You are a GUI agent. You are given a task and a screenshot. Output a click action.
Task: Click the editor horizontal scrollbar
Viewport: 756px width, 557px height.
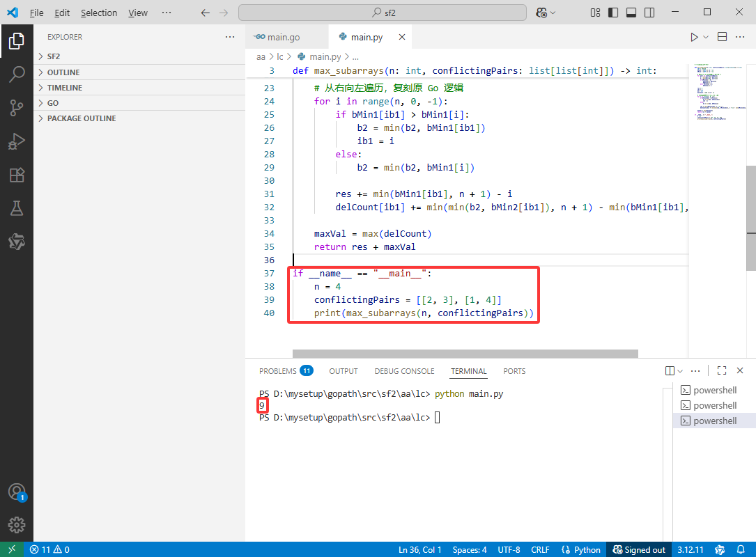[x=465, y=354]
